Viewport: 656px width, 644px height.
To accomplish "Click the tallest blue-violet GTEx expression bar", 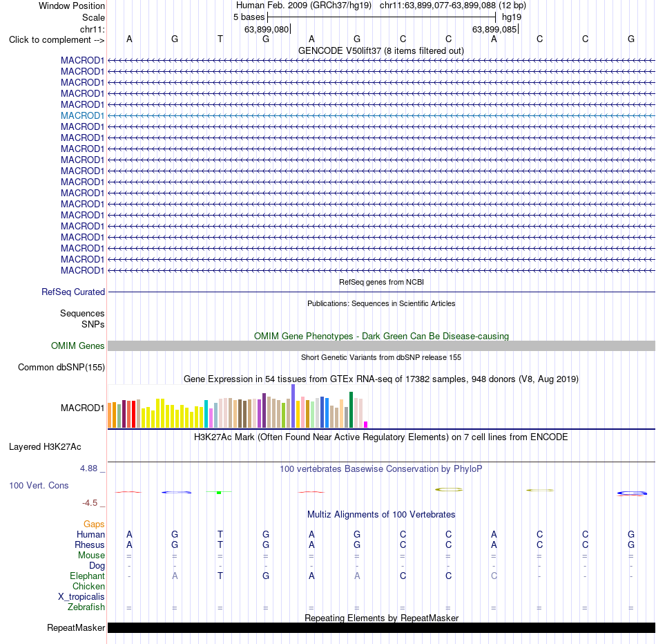I will click(x=293, y=406).
